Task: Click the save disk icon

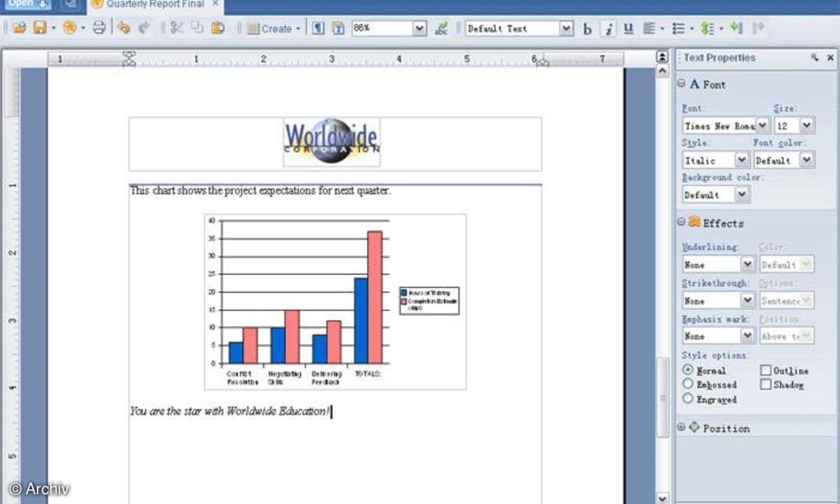Action: tap(41, 28)
